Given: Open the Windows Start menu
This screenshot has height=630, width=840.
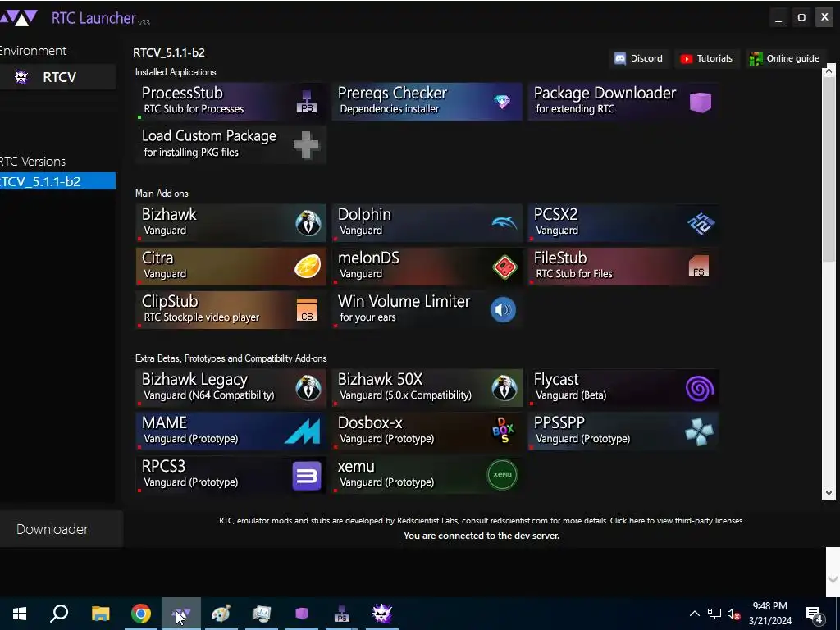Looking at the screenshot, I should pos(20,614).
